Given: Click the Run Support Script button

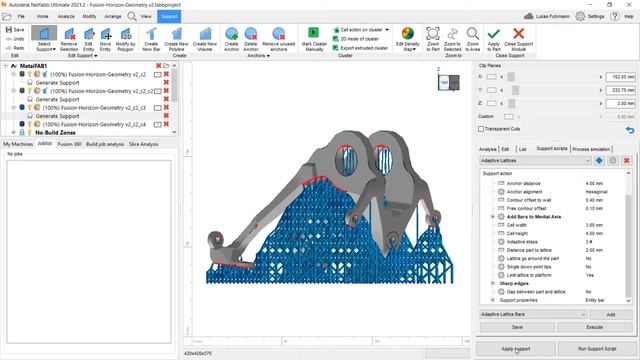Looking at the screenshot, I should [597, 349].
